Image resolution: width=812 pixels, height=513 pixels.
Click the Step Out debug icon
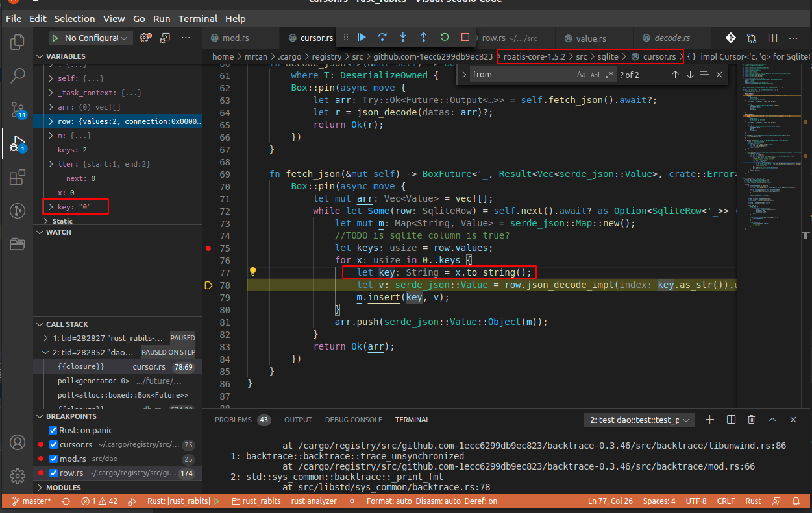424,38
